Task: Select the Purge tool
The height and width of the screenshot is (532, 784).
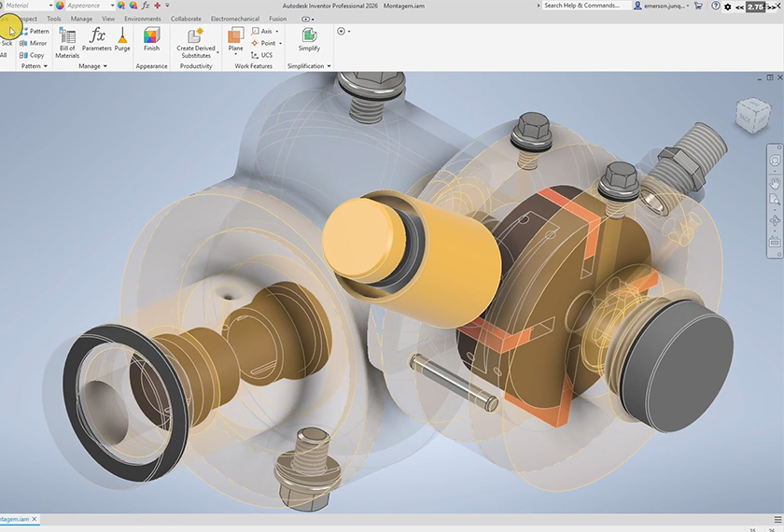Action: 122,39
